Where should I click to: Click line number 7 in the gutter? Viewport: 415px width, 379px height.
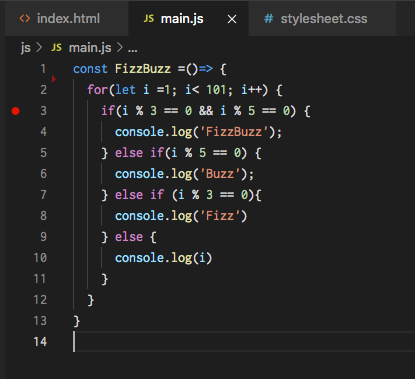point(43,195)
